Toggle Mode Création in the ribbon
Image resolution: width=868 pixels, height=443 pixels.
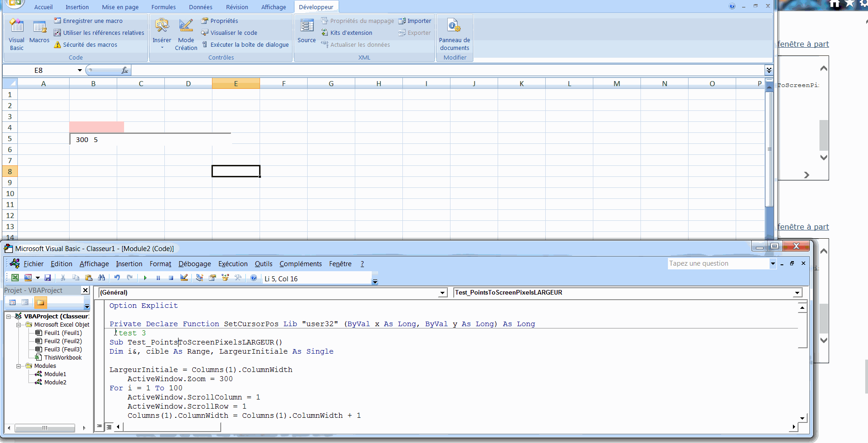186,34
